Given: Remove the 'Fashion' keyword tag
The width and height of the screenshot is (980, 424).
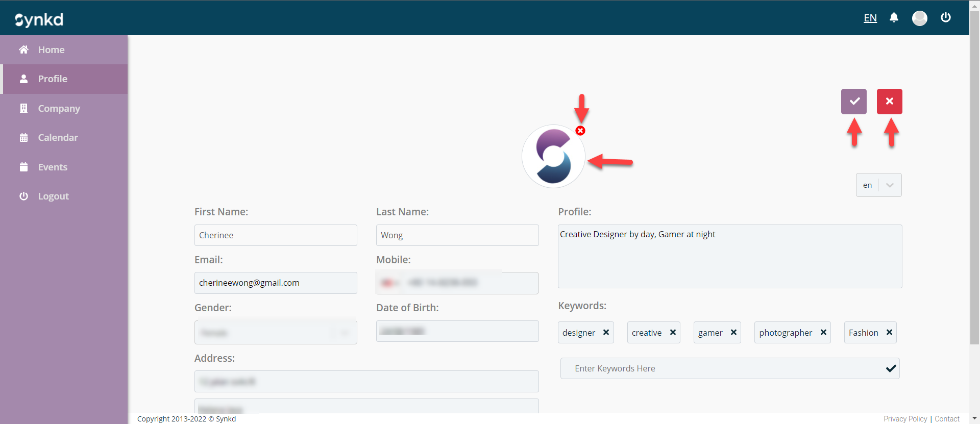Looking at the screenshot, I should click(889, 332).
